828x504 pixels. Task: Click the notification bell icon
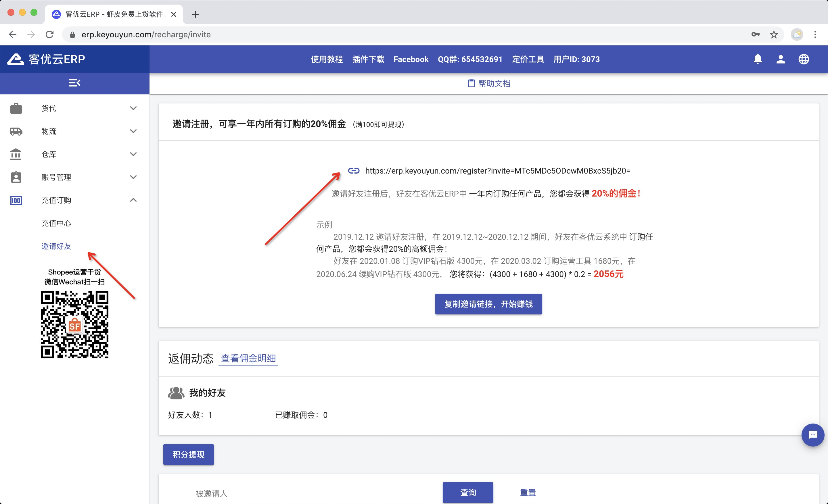coord(758,59)
